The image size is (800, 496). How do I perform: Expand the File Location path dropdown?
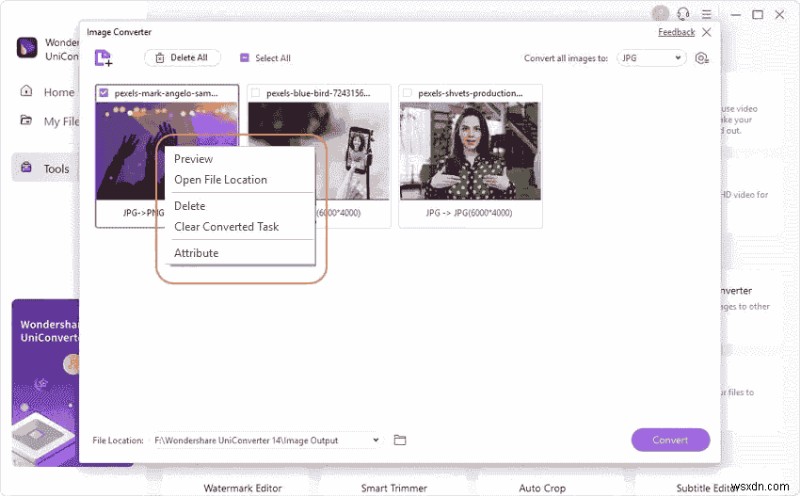tap(376, 440)
